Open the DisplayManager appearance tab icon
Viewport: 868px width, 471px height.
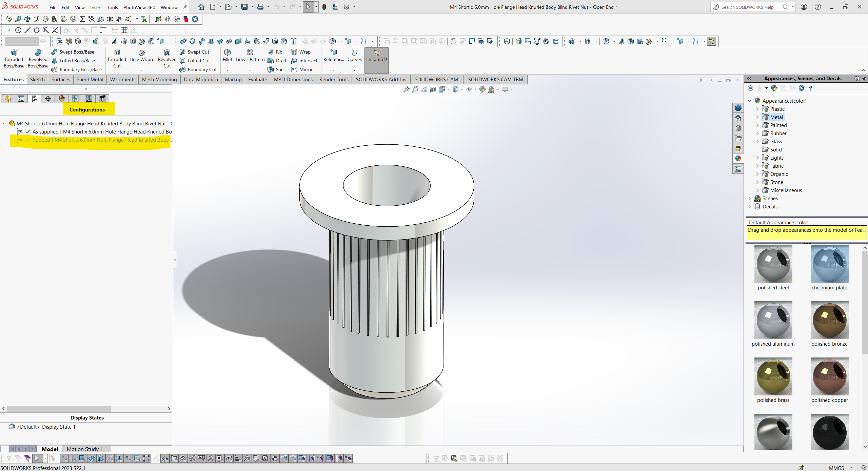tap(62, 99)
